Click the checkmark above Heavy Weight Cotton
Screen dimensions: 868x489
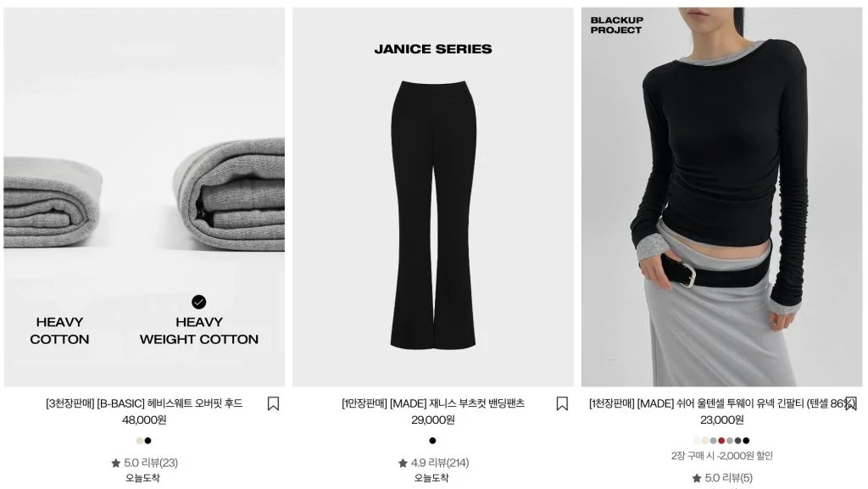tap(198, 302)
